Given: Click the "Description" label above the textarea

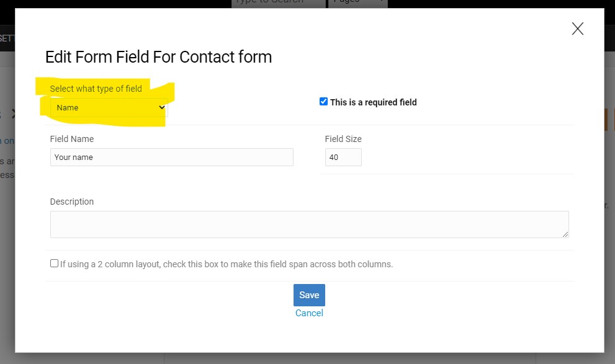Looking at the screenshot, I should tap(72, 202).
